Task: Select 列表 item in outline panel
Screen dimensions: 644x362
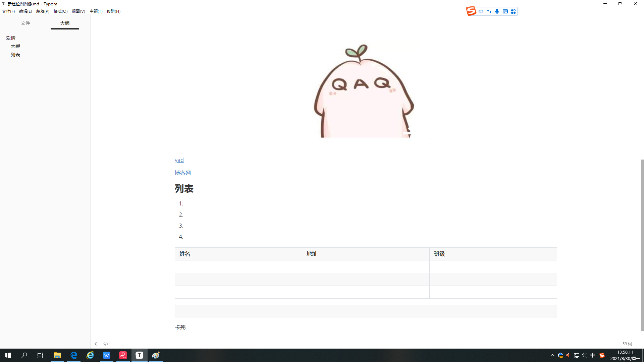Action: [15, 55]
